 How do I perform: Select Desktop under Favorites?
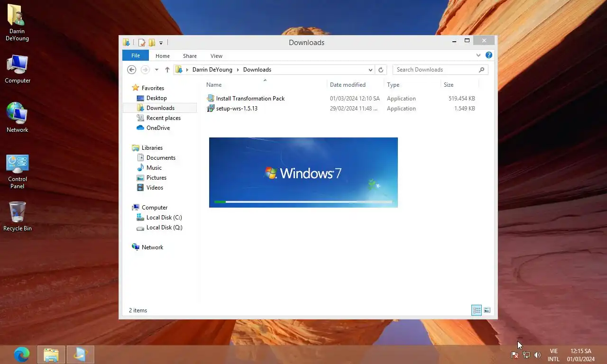tap(156, 98)
